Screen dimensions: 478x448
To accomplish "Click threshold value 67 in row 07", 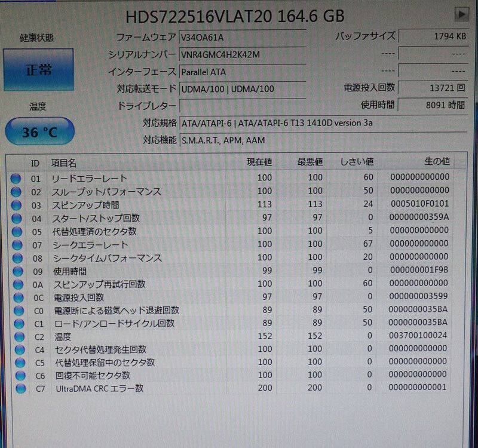I will [x=367, y=244].
